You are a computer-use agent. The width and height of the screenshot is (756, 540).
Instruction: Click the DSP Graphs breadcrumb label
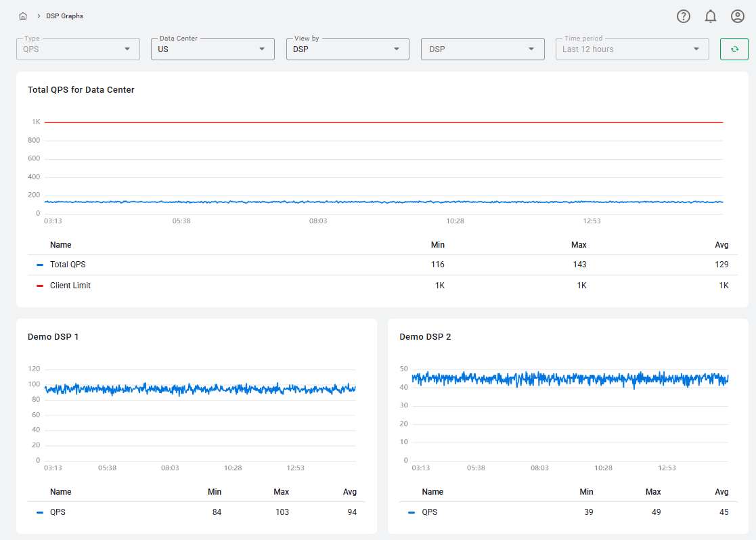coord(65,16)
